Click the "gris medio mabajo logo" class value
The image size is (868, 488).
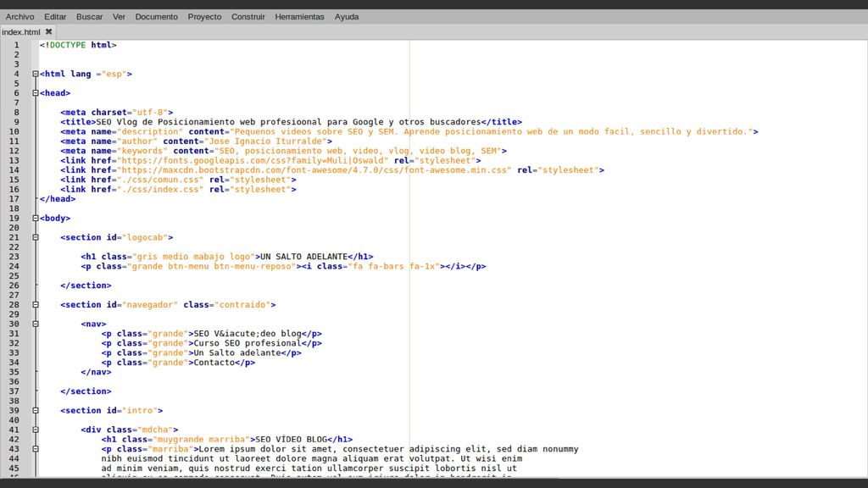[x=194, y=257]
